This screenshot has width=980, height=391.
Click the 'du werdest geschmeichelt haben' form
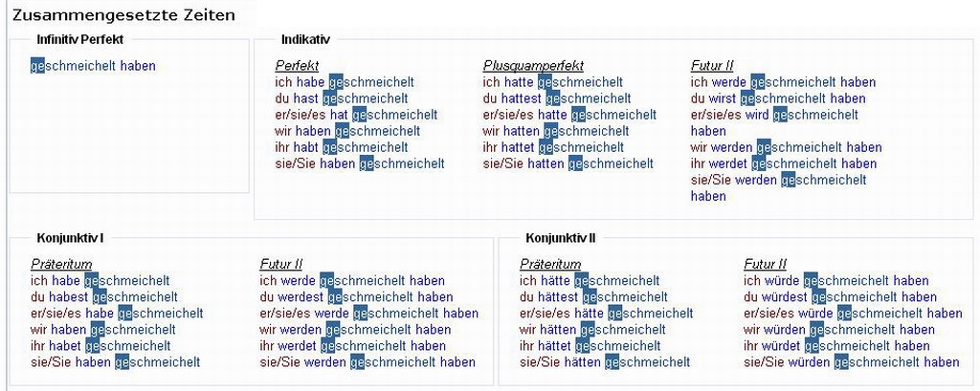(356, 297)
